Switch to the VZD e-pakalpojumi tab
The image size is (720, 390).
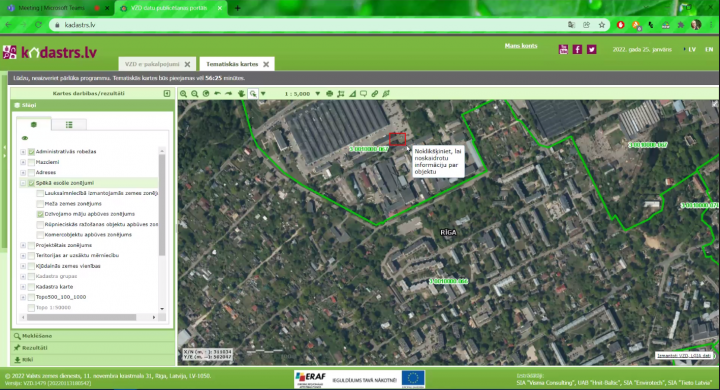[152, 64]
